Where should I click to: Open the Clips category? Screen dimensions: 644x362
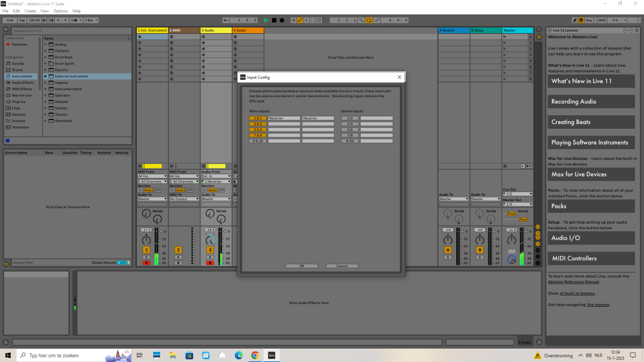(x=16, y=108)
